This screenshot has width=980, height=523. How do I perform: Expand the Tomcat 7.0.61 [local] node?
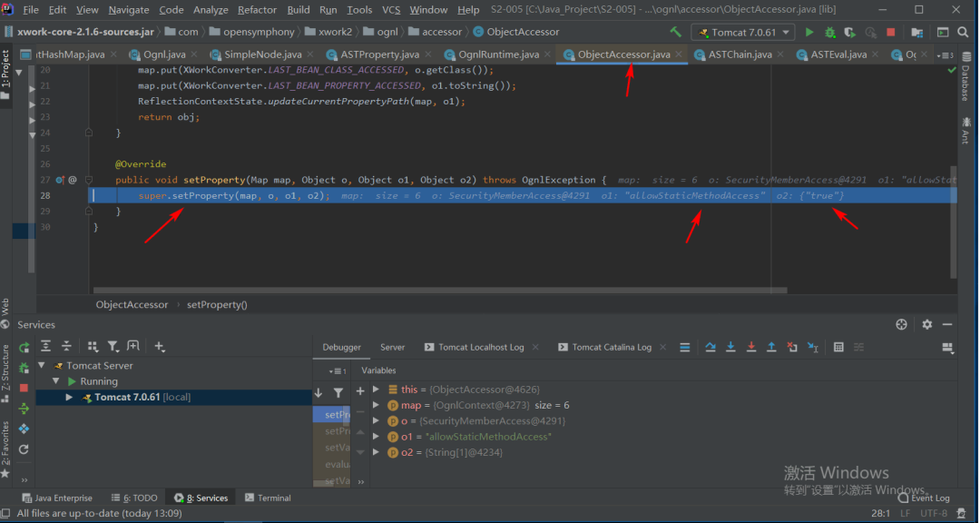coord(69,398)
